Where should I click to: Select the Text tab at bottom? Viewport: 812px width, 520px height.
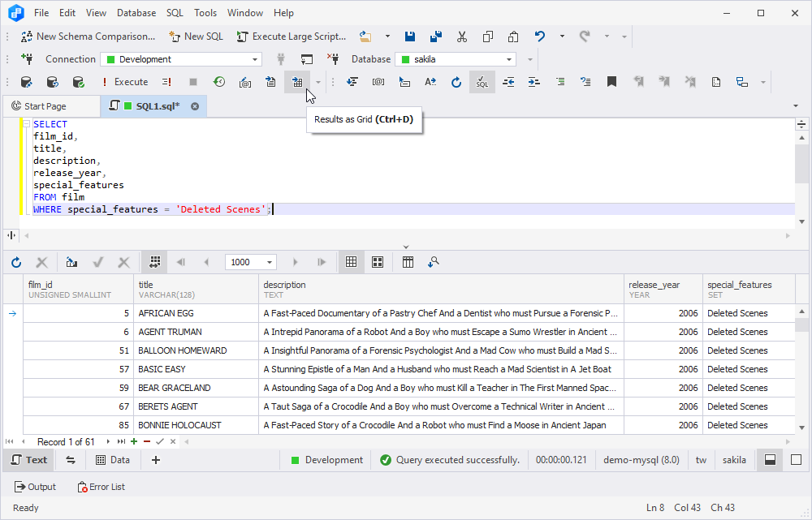pos(29,460)
